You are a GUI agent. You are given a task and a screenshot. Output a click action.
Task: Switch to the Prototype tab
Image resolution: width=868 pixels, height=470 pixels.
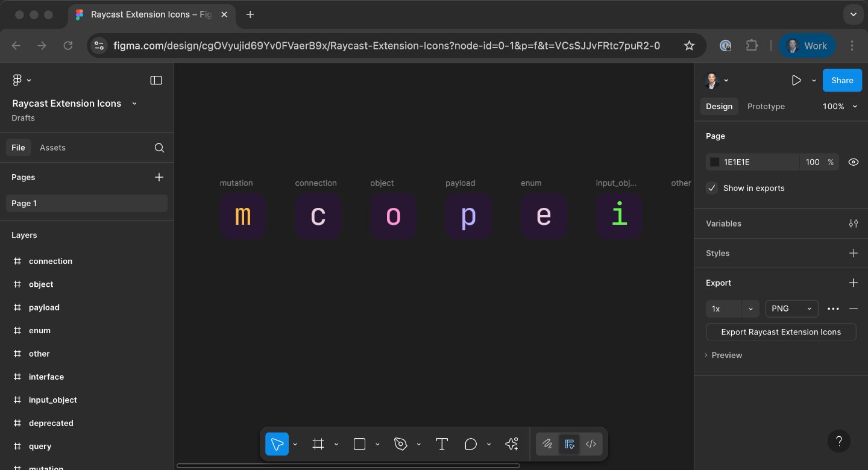(766, 106)
